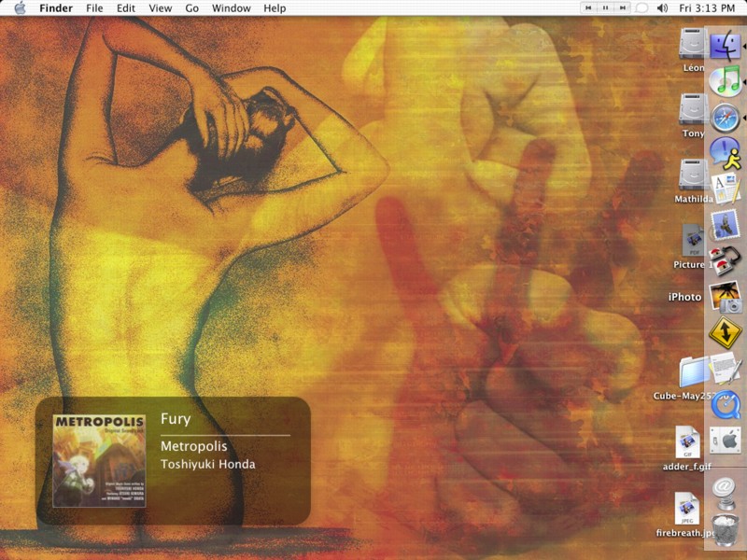The width and height of the screenshot is (747, 560).
Task: Go to previous track in menu bar
Action: pyautogui.click(x=588, y=7)
